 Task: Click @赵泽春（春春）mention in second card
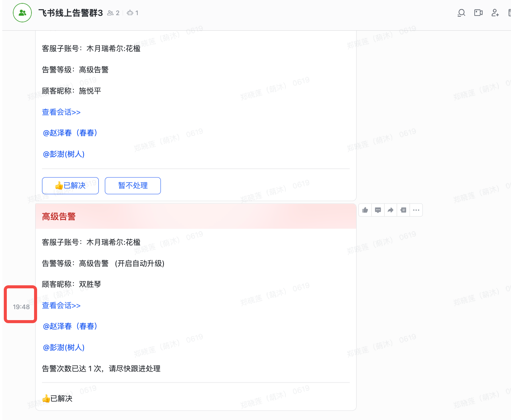coord(70,326)
